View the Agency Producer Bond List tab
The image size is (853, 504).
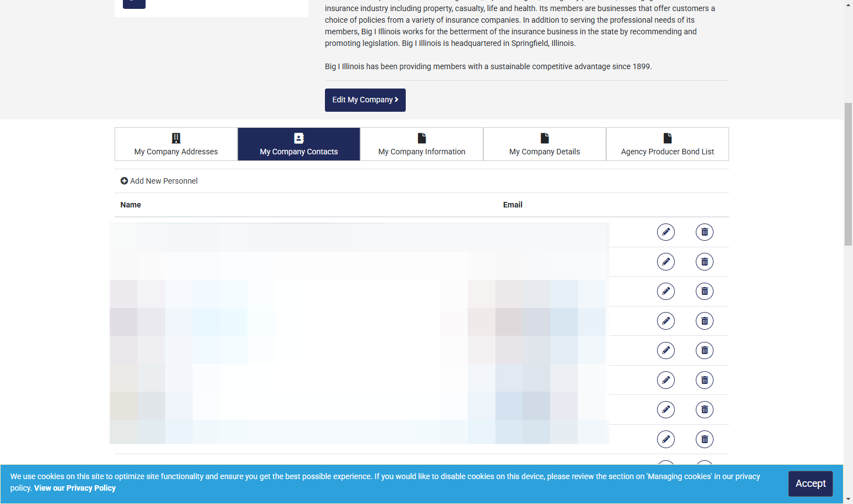click(668, 144)
